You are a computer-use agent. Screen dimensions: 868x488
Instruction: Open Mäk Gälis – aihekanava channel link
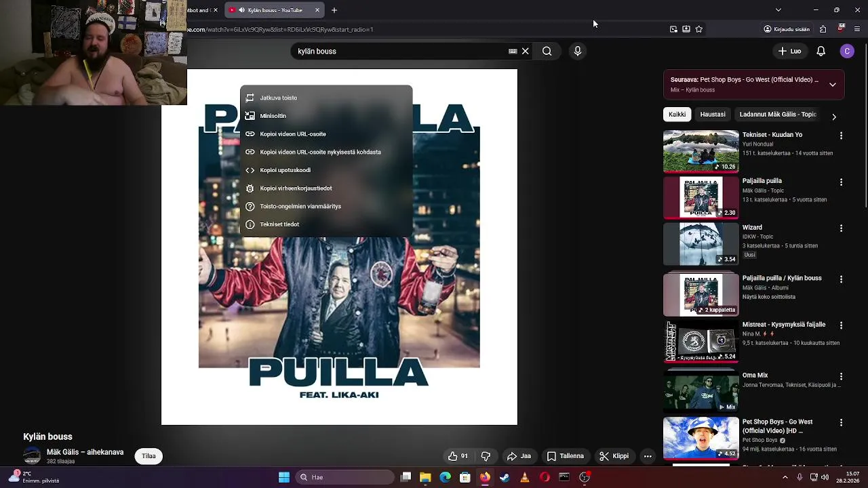click(x=85, y=452)
